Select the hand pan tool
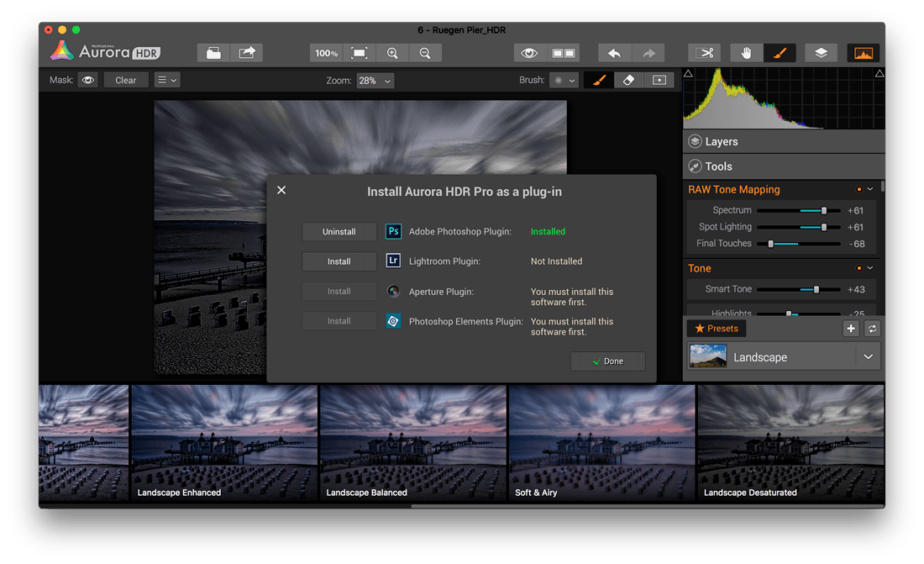Image resolution: width=924 pixels, height=564 pixels. coord(746,53)
